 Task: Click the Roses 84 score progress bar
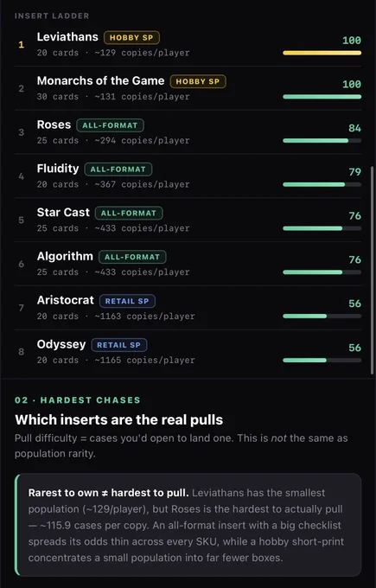click(322, 141)
